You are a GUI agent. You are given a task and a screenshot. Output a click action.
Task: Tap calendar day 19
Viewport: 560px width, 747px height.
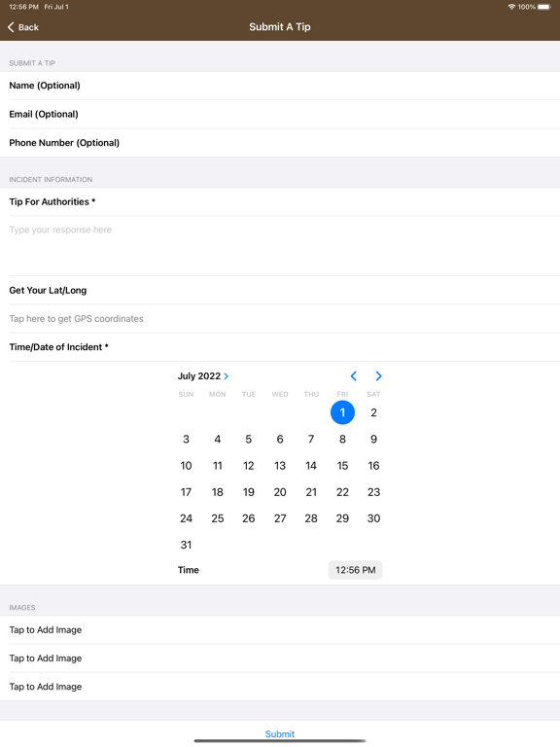(x=249, y=492)
